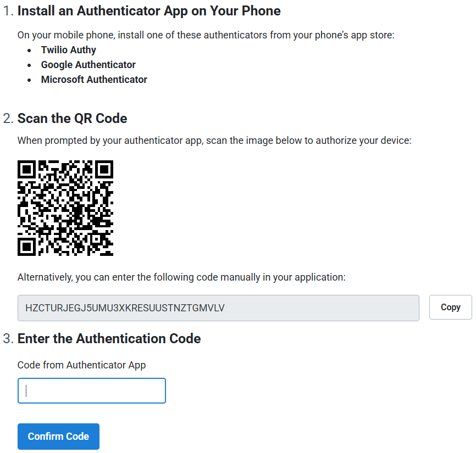
Task: Click the Confirm Code button
Action: 58,437
